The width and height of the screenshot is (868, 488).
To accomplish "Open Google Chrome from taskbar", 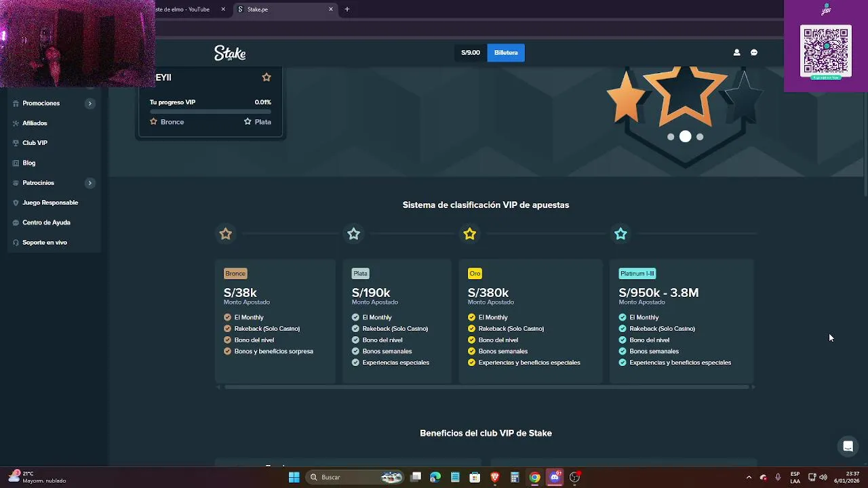I will tap(535, 477).
